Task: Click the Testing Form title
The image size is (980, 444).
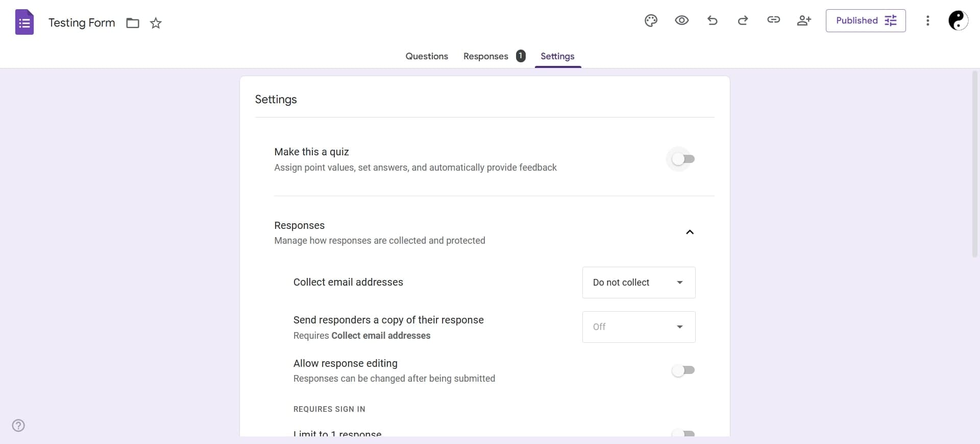Action: pos(82,22)
